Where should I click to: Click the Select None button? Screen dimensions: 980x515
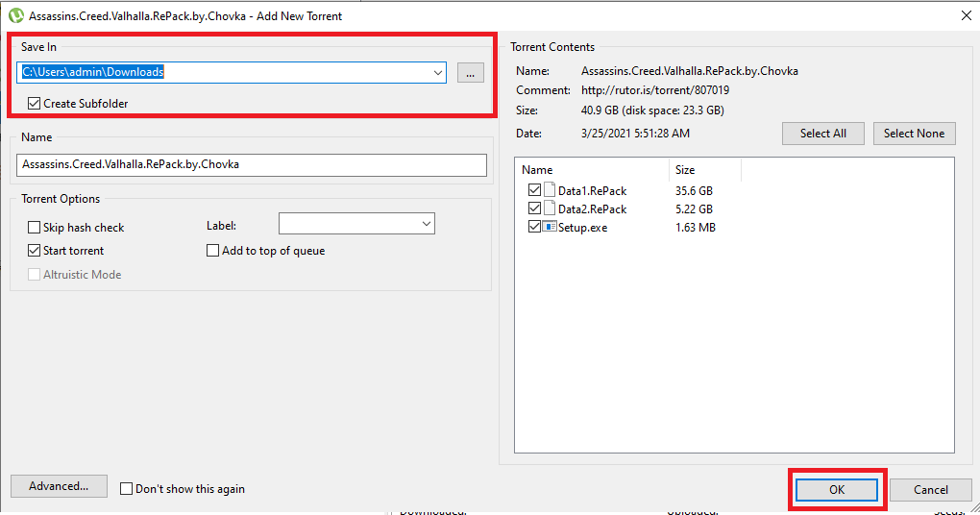click(915, 134)
